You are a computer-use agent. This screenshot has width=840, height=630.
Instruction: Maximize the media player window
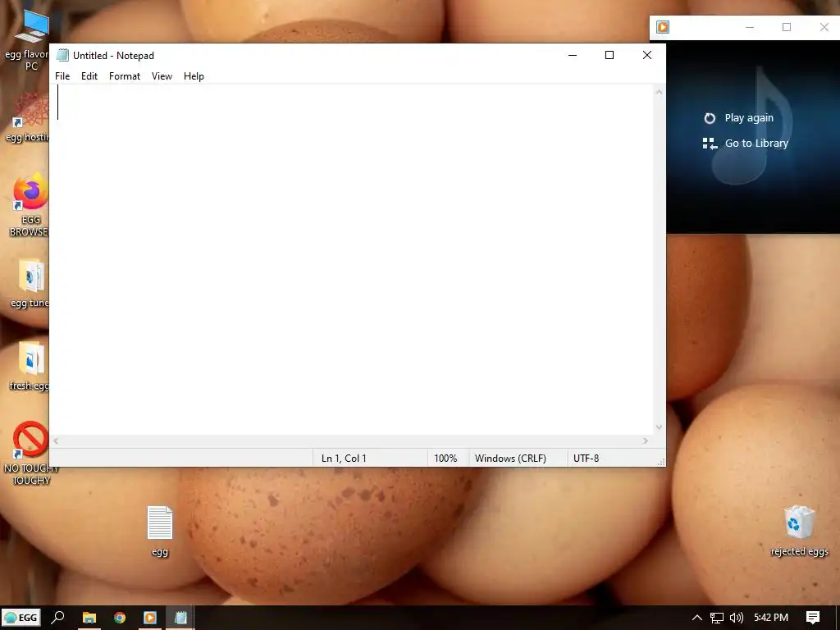(787, 27)
